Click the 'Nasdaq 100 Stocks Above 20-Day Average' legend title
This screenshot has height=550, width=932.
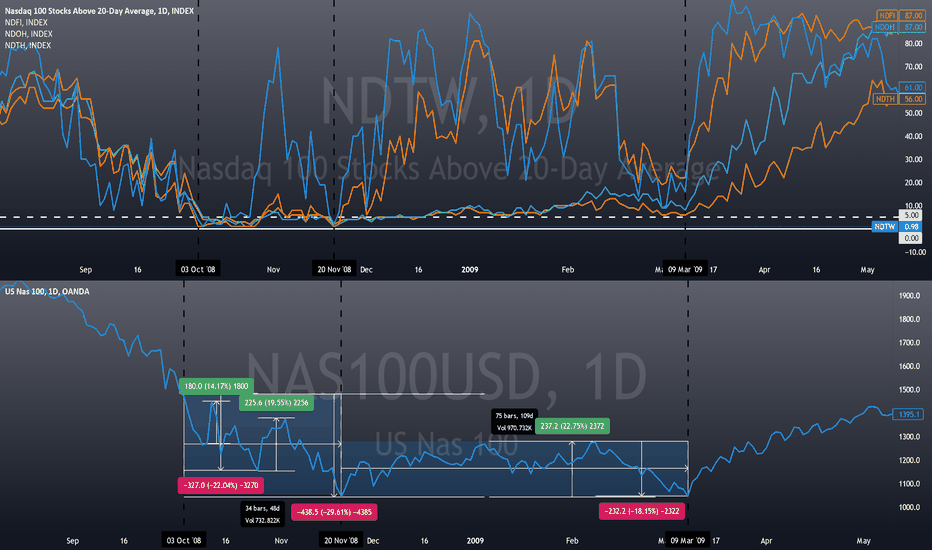click(99, 11)
